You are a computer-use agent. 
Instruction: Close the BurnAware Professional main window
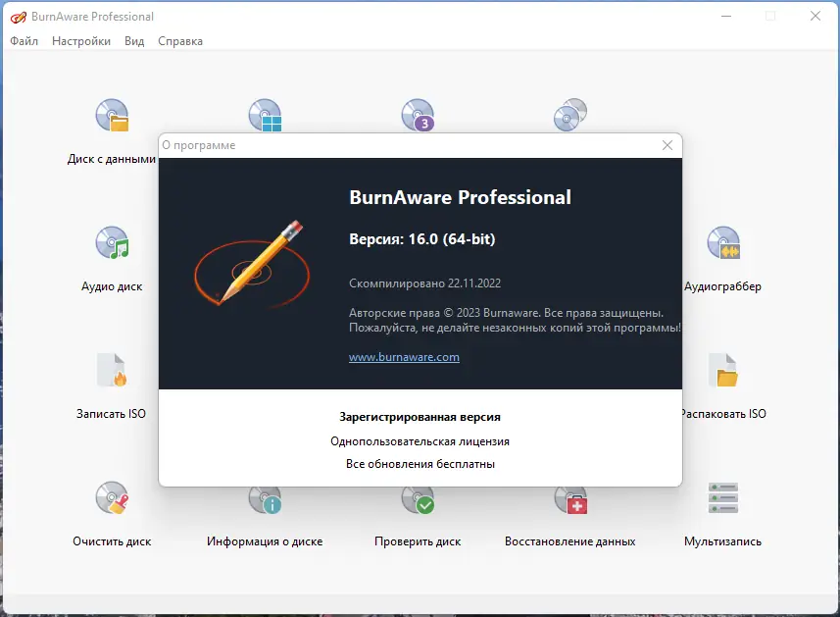(x=815, y=17)
